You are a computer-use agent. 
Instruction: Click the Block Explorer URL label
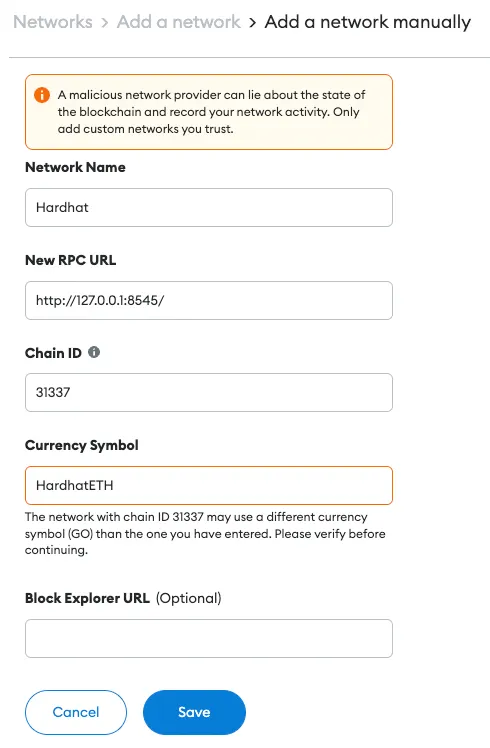point(87,598)
